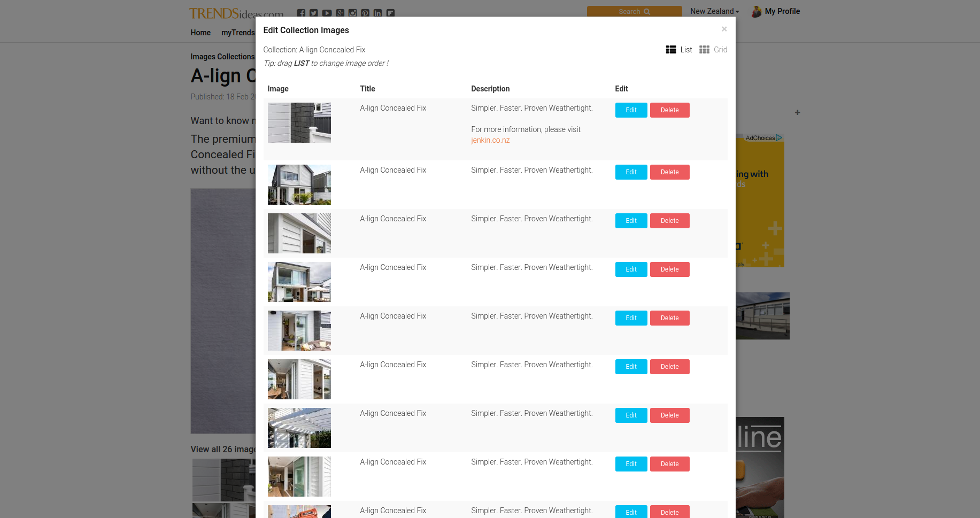Click the Title column header

point(367,89)
